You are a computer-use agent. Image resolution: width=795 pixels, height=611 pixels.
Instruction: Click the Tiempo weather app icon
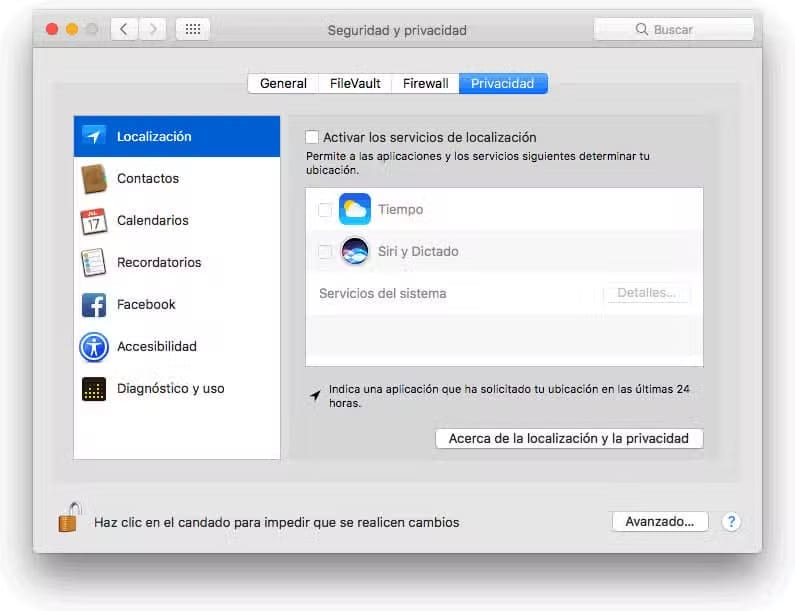(x=354, y=209)
